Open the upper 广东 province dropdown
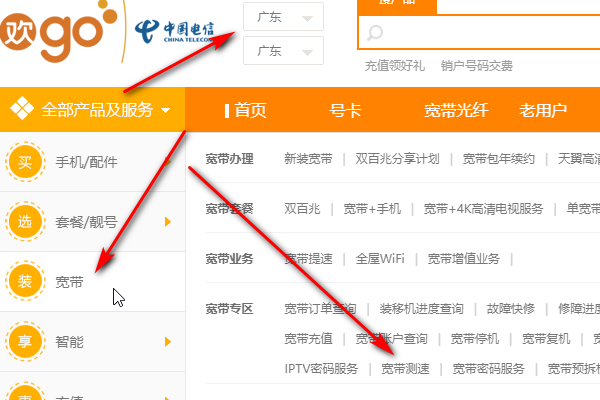 [283, 16]
